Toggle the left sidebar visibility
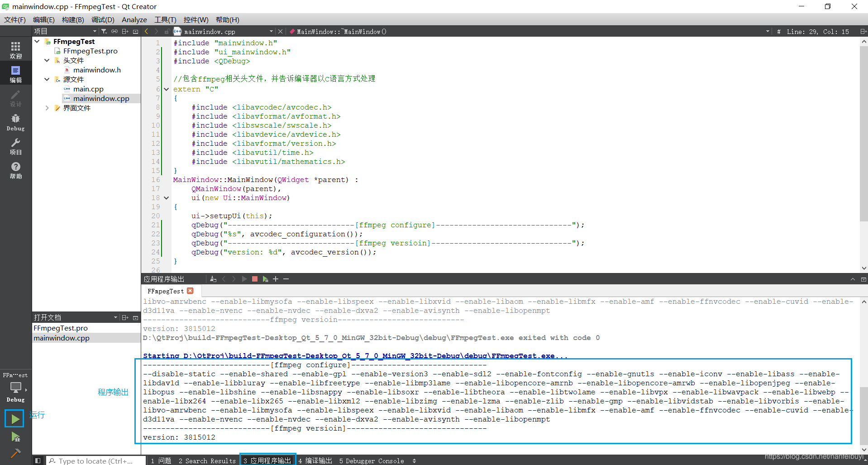This screenshot has height=465, width=868. click(38, 460)
